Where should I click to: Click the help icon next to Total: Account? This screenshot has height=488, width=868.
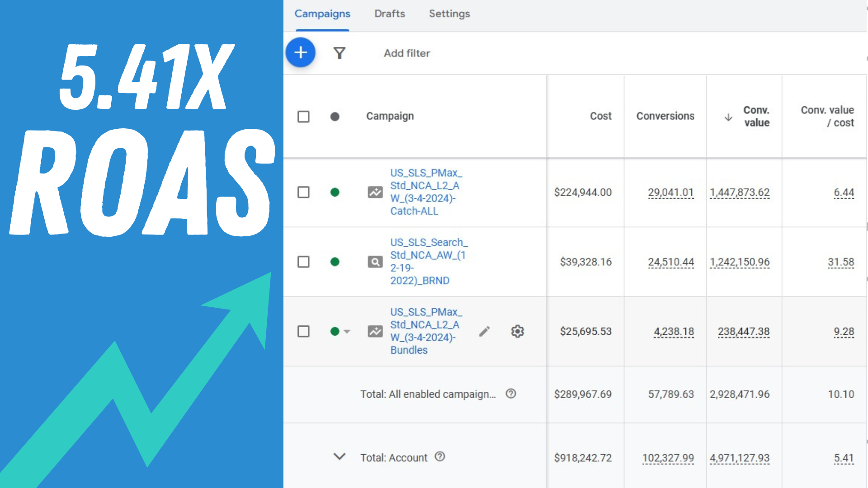click(x=440, y=457)
